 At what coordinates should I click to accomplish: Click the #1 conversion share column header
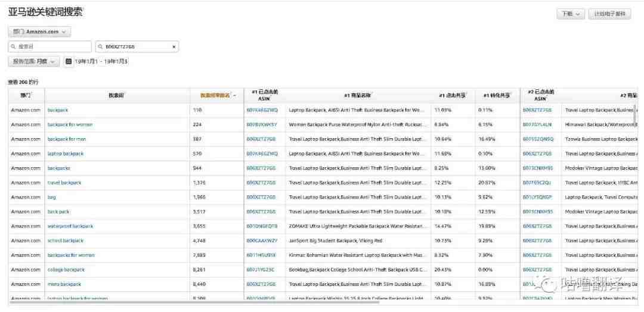tap(497, 95)
